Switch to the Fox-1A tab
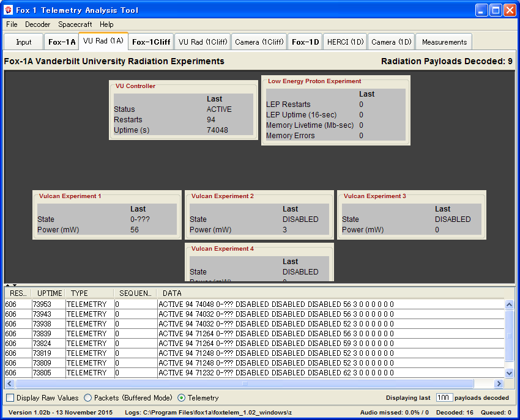 (x=62, y=42)
